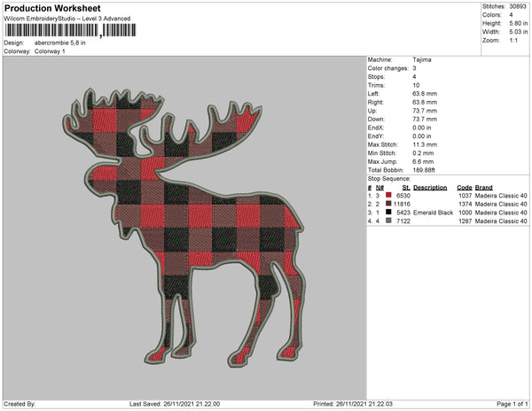The width and height of the screenshot is (532, 411).
Task: Click the Stops value 4
Action: click(414, 76)
